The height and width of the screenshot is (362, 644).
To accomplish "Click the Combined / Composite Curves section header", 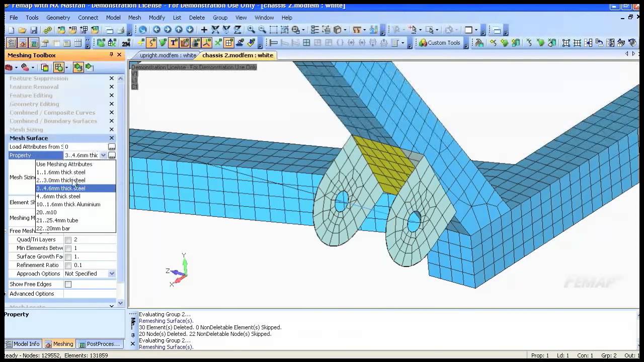I will [x=52, y=113].
